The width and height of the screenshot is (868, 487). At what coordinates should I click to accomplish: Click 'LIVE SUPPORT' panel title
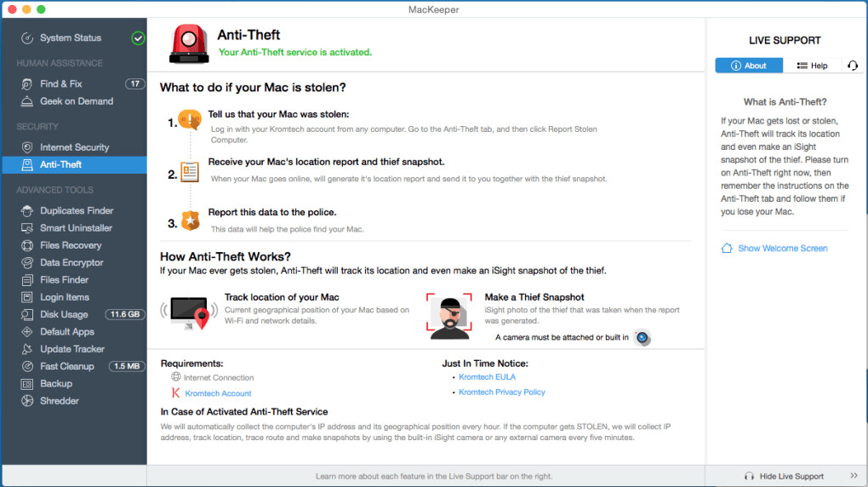(x=785, y=41)
